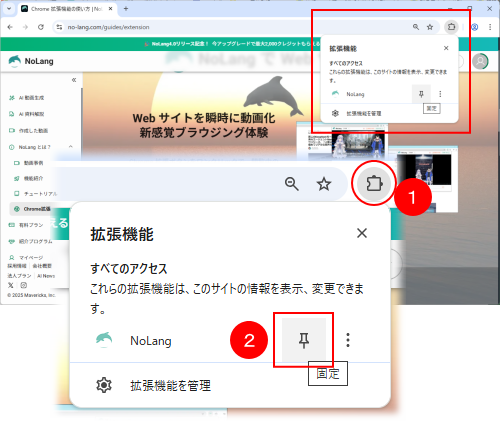Pin NoLang using the small popup's pin icon
Image resolution: width=500 pixels, height=421 pixels.
(421, 94)
